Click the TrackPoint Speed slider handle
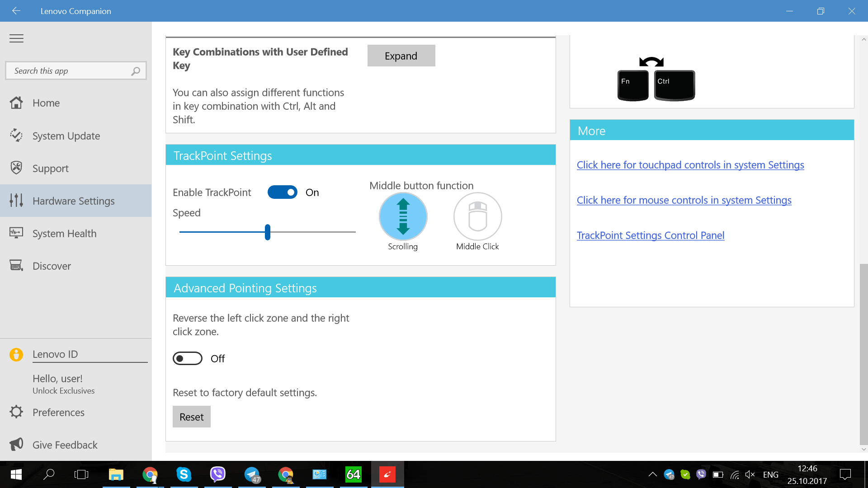Viewport: 868px width, 488px height. (x=268, y=232)
